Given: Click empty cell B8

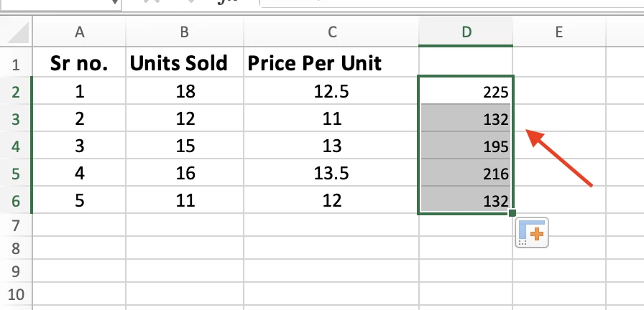Looking at the screenshot, I should (185, 248).
